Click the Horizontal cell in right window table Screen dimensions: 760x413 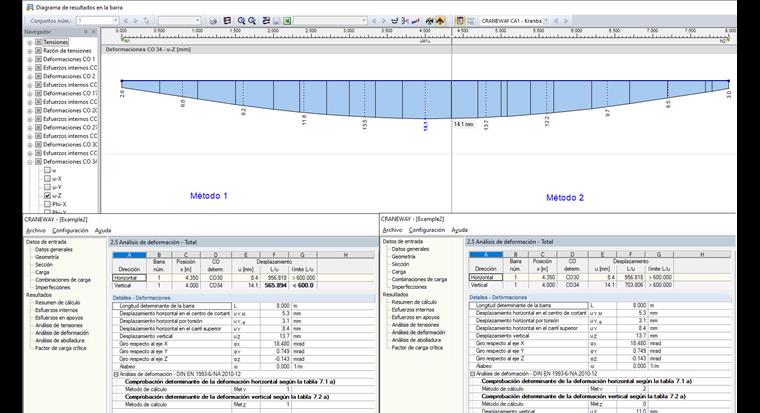tap(486, 277)
